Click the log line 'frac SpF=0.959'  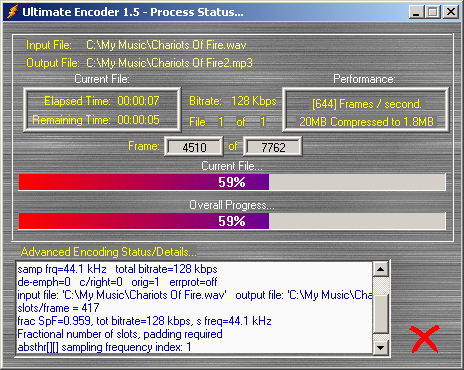144,321
